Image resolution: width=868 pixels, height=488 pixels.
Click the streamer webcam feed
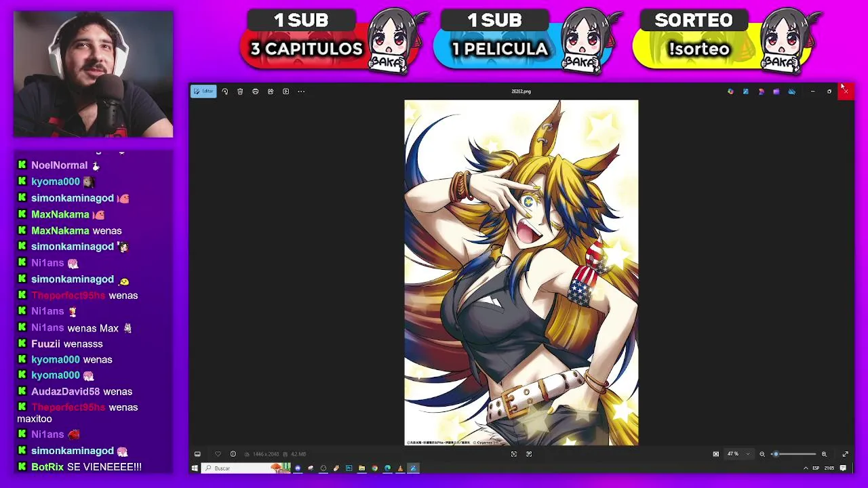pyautogui.click(x=94, y=74)
